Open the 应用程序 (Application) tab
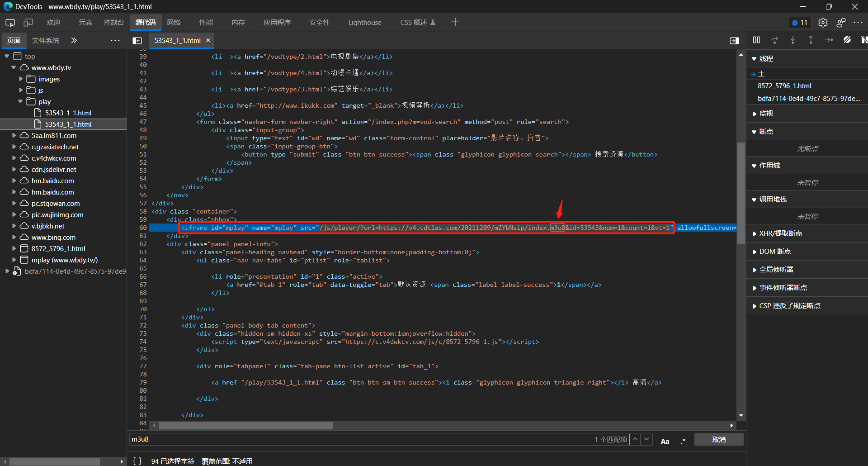 pos(277,23)
